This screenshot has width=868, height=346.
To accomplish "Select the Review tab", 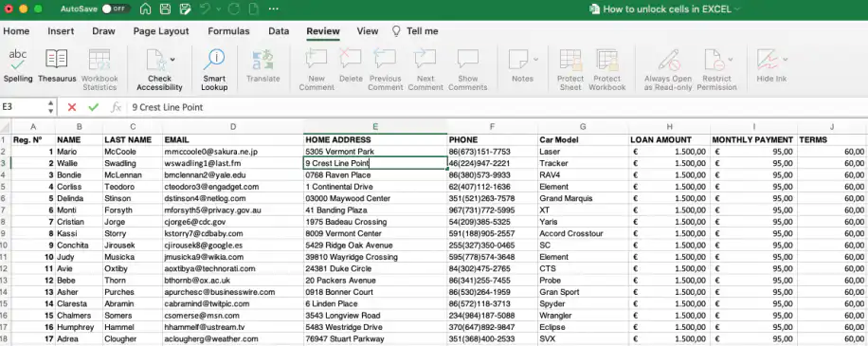I will [323, 31].
